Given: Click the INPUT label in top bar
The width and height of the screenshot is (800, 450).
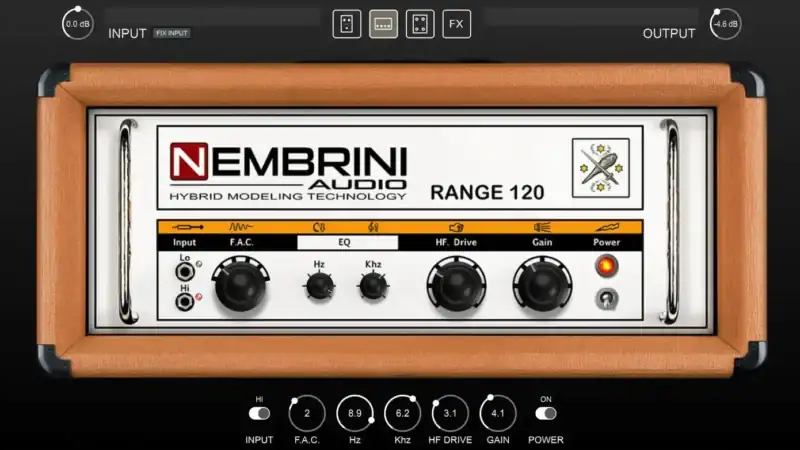Looking at the screenshot, I should point(127,34).
